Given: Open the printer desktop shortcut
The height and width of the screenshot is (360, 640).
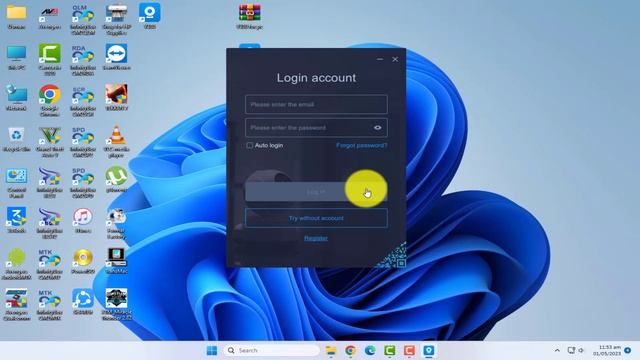Looking at the screenshot, I should (x=116, y=19).
